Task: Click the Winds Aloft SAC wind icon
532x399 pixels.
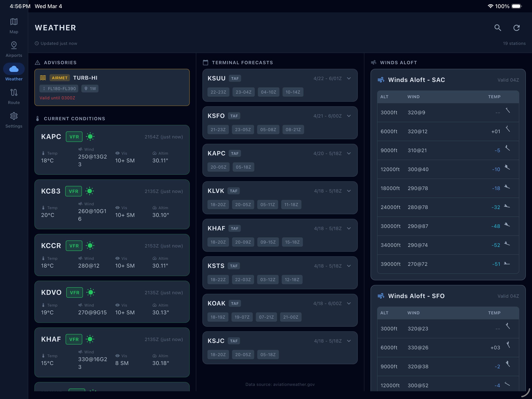Action: tap(381, 80)
